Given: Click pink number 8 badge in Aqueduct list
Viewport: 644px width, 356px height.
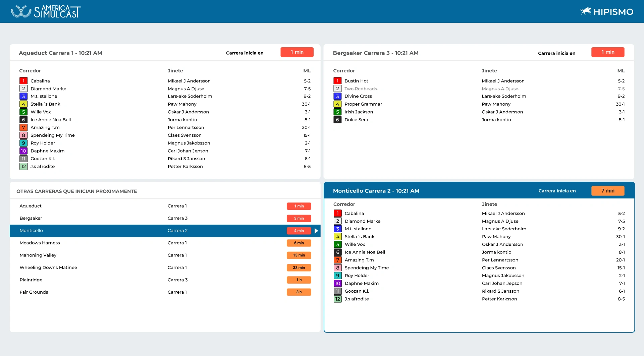Looking at the screenshot, I should tap(23, 135).
